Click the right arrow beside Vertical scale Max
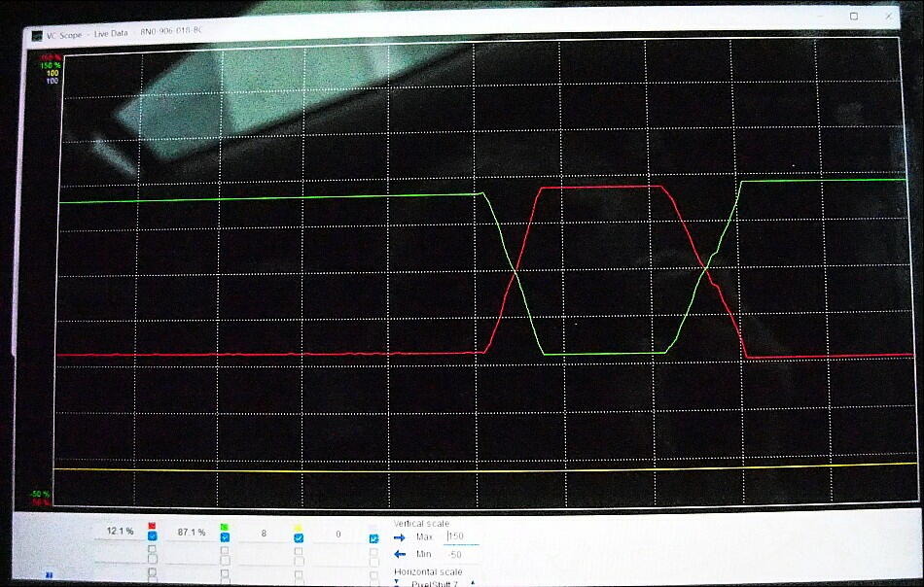Image resolution: width=924 pixels, height=587 pixels. [x=401, y=536]
